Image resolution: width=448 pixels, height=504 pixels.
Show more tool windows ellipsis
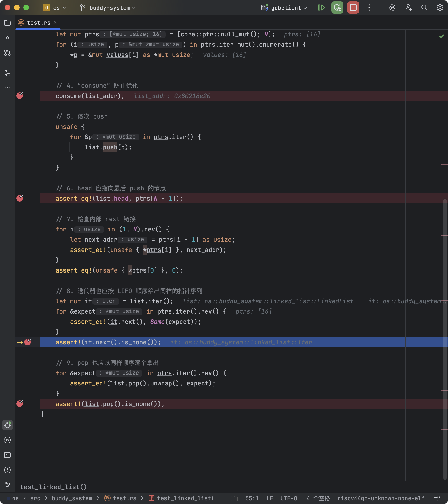(x=7, y=87)
